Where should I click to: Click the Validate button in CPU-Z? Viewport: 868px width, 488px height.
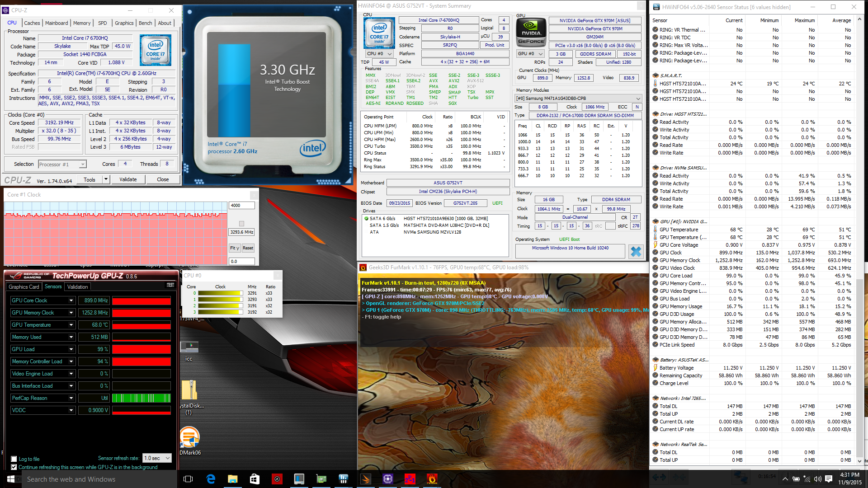click(128, 179)
